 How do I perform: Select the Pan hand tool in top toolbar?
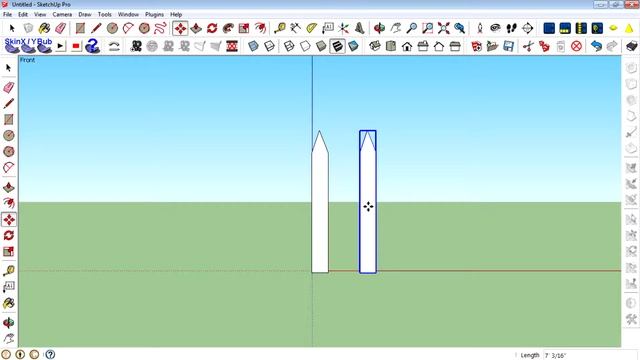click(396, 28)
